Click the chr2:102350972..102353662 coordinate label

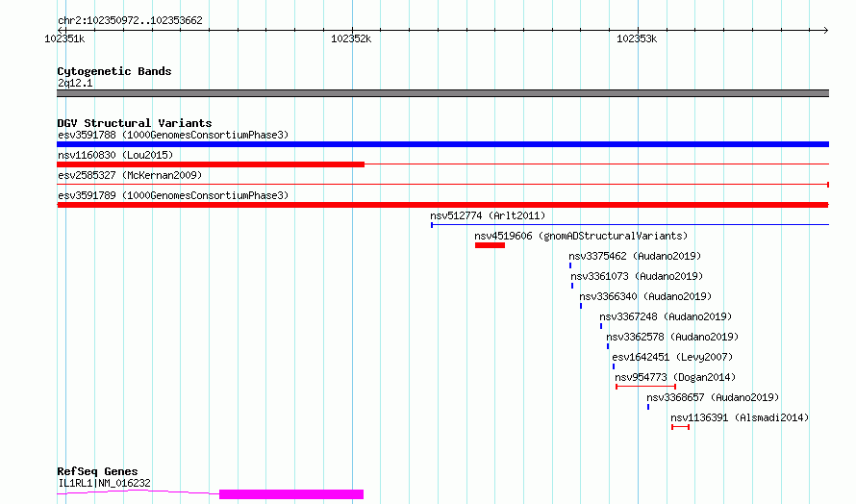130,21
